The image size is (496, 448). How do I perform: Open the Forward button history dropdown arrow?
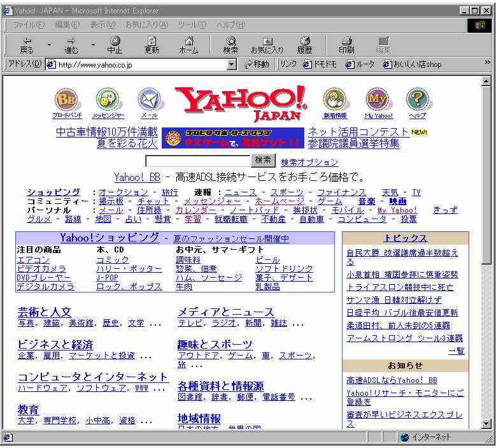point(93,45)
